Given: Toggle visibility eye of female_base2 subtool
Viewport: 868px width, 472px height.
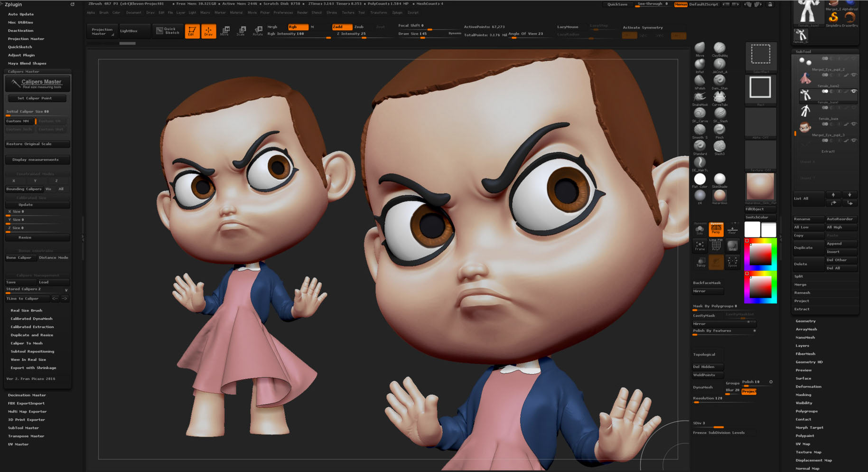Looking at the screenshot, I should pyautogui.click(x=854, y=75).
